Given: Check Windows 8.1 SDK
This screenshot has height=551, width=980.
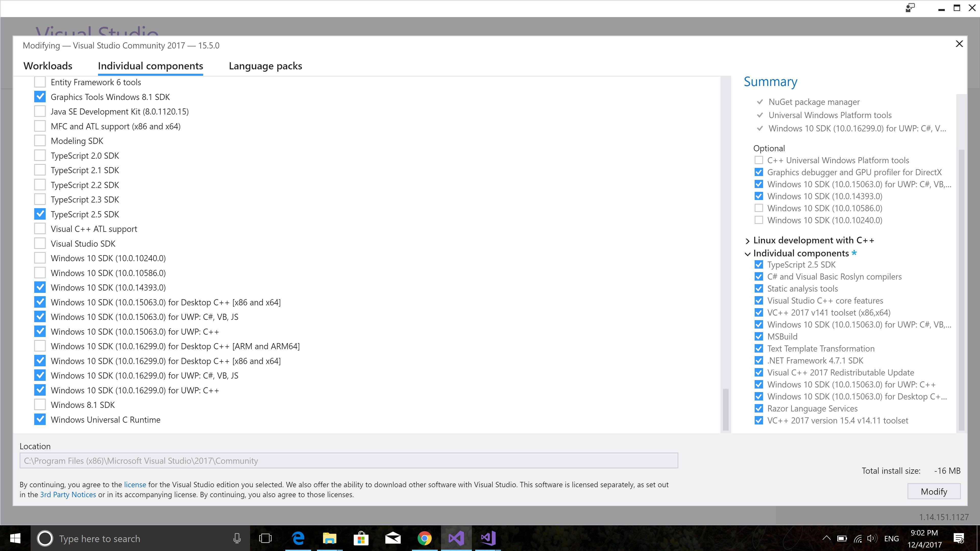Looking at the screenshot, I should pos(40,405).
